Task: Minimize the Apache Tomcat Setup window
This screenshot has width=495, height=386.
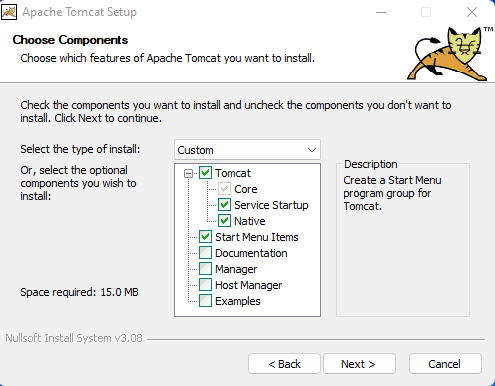Action: pos(381,12)
